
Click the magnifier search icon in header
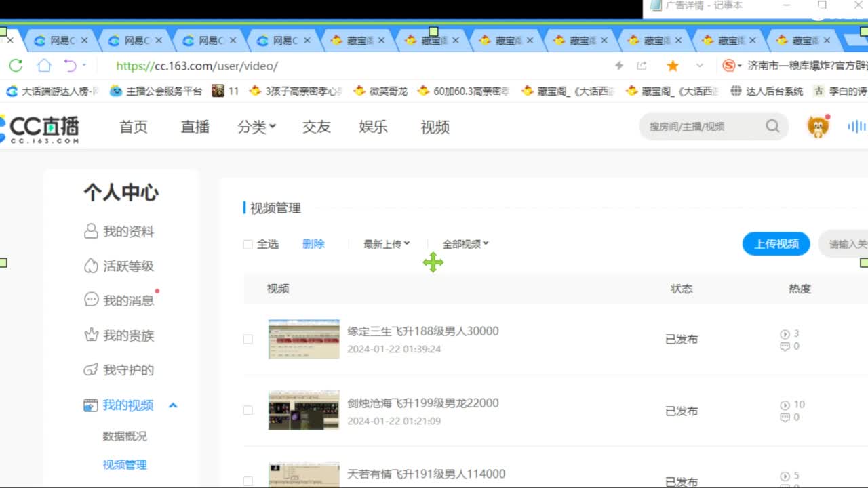[x=772, y=126]
